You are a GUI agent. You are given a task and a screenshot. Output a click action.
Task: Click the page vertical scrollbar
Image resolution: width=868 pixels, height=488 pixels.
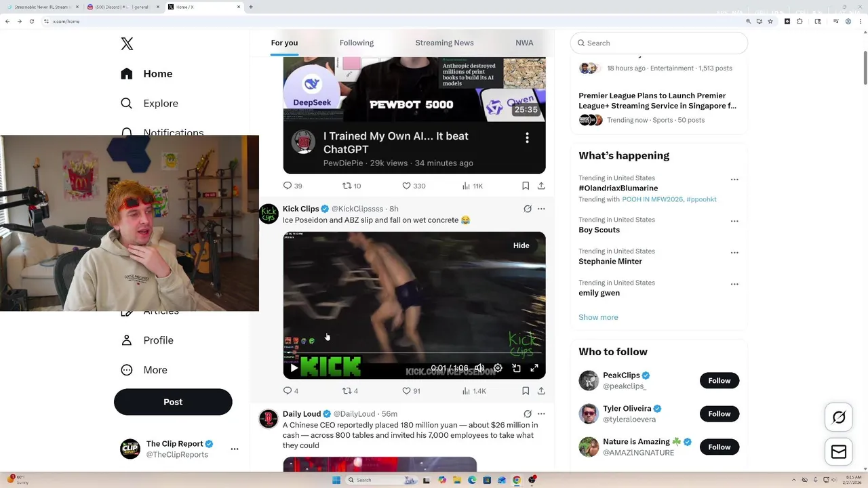click(865, 68)
